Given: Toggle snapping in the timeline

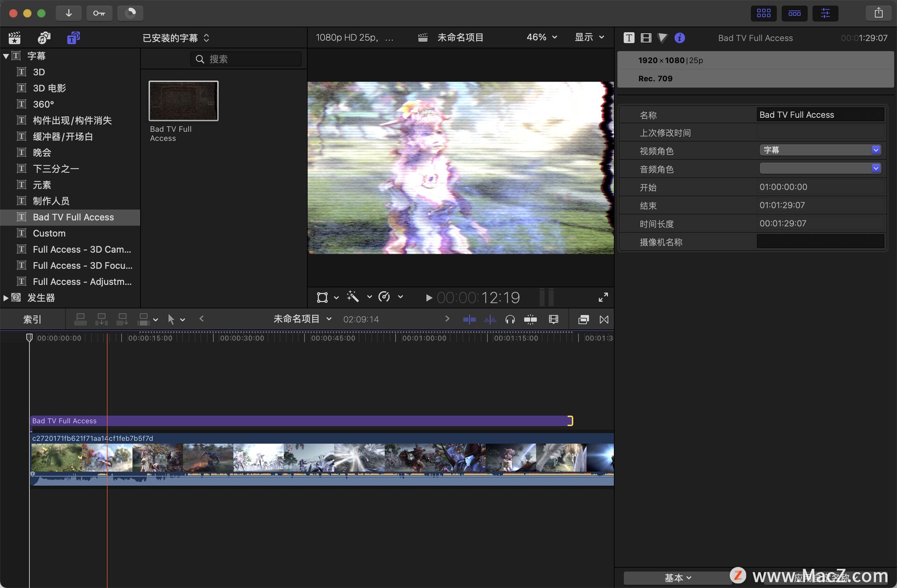Looking at the screenshot, I should [530, 319].
